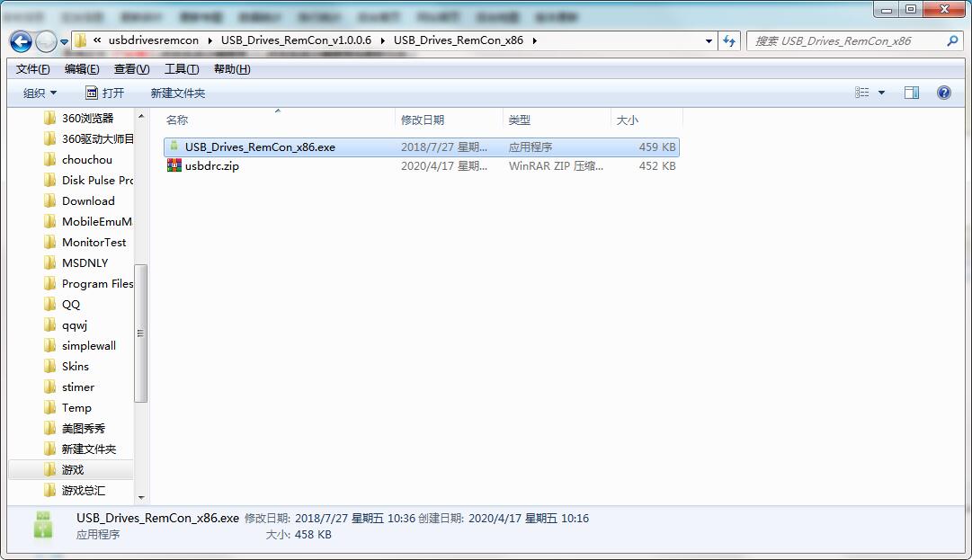Select USB_Drives_RemCon_v1.0.0.6 in breadcrumb

tap(296, 40)
